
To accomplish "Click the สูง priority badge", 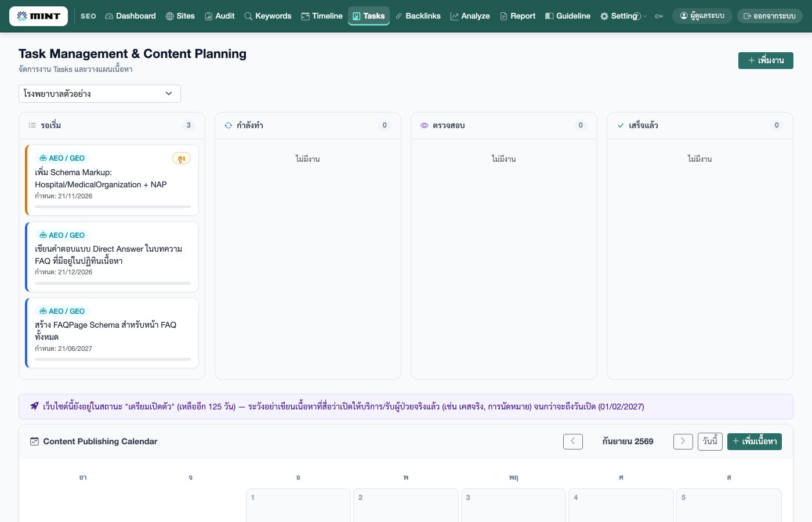I will tap(182, 158).
